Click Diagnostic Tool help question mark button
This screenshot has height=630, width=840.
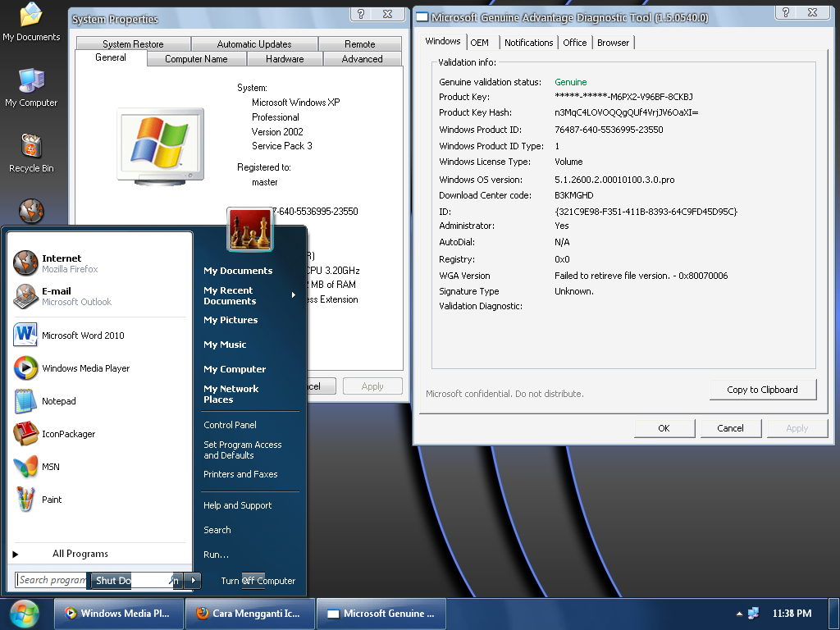786,13
